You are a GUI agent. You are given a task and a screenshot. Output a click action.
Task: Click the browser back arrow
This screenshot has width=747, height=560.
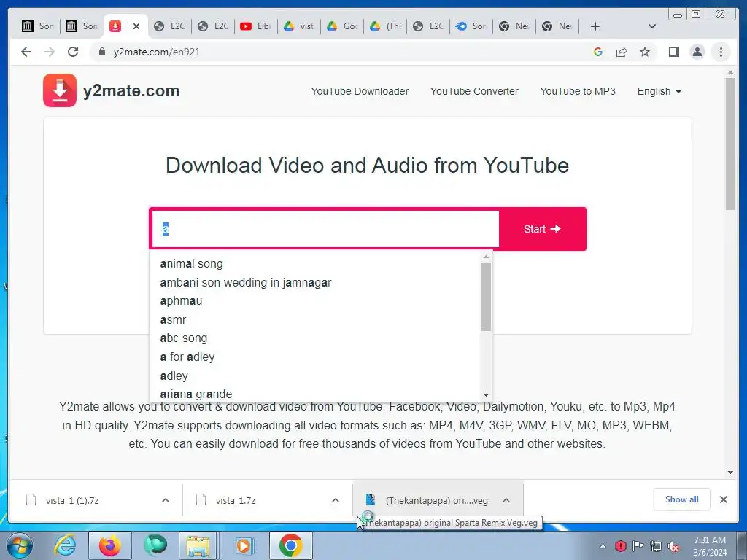tap(26, 52)
